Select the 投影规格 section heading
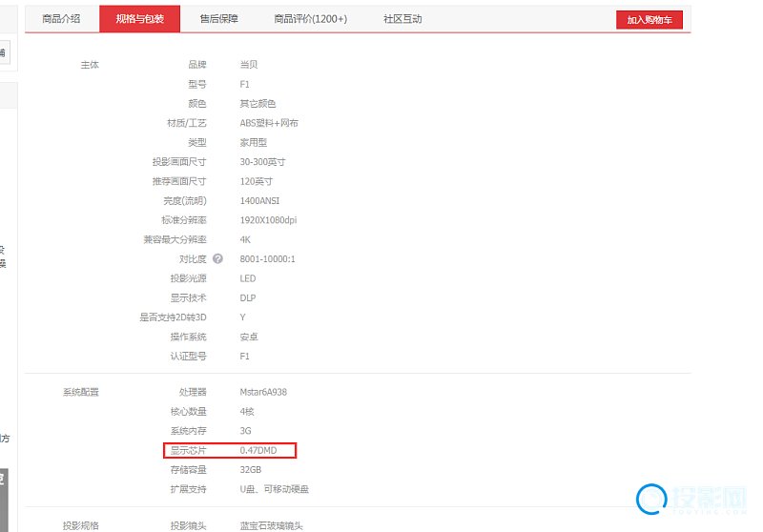 point(81,525)
